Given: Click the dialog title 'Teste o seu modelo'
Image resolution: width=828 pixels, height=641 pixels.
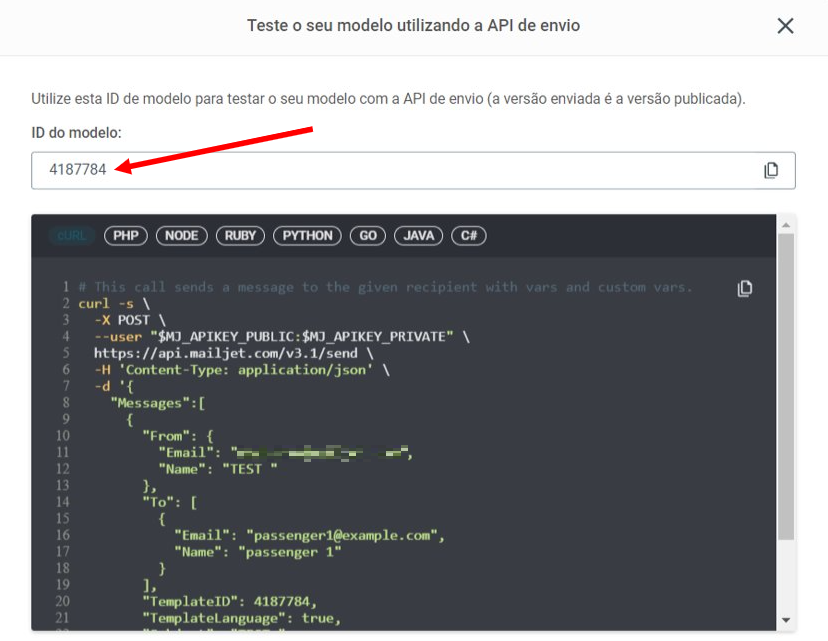Looking at the screenshot, I should click(413, 25).
